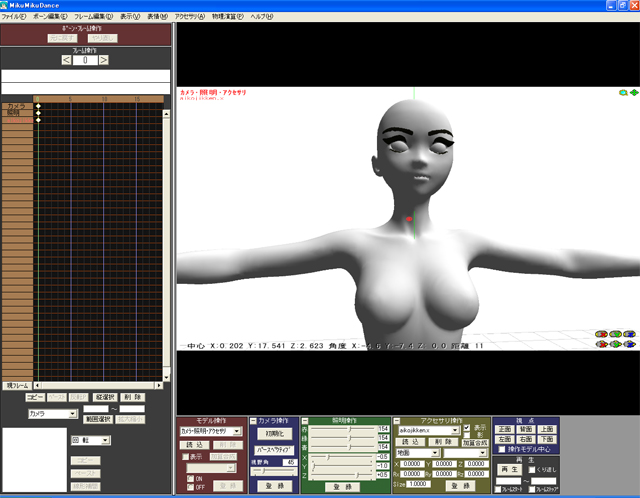The height and width of the screenshot is (498, 640).
Task: Click the frame number input field
Action: [x=85, y=60]
